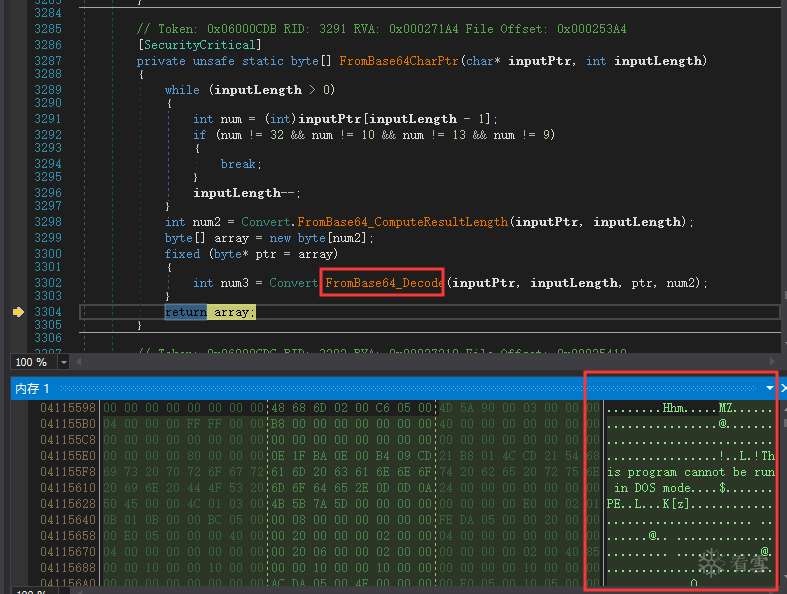The width and height of the screenshot is (787, 594).
Task: Select memory address 041155B0
Action: tap(68, 424)
